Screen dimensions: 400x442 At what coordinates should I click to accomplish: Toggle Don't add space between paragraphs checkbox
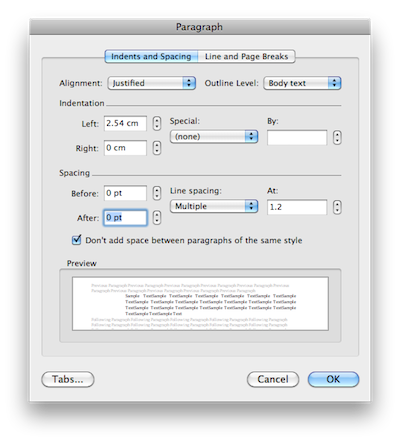tap(76, 240)
